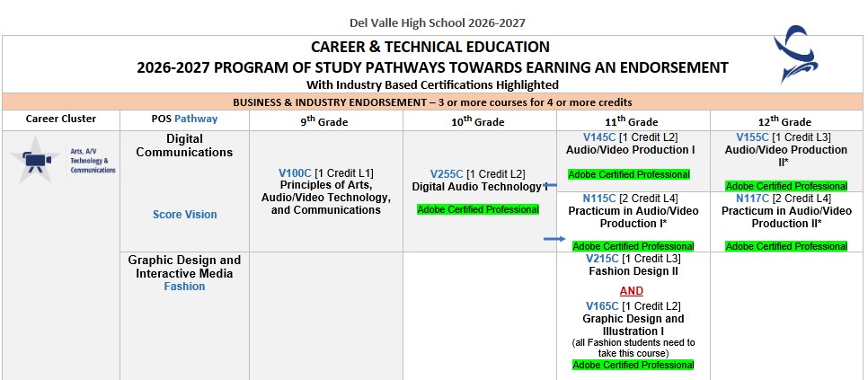Click the 'Audio/Video Production II*' course title
The height and width of the screenshot is (380, 868).
point(784,156)
